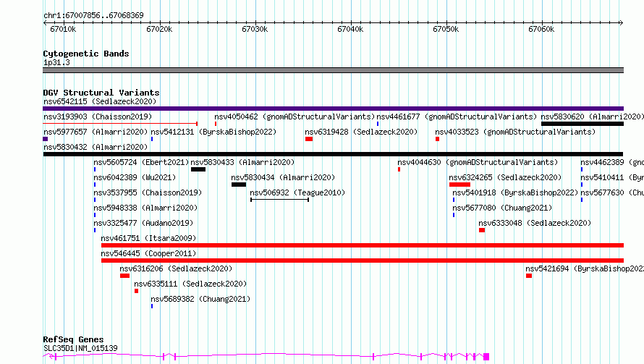Select the nsv5830620 (Almarri2020) label

(x=592, y=117)
